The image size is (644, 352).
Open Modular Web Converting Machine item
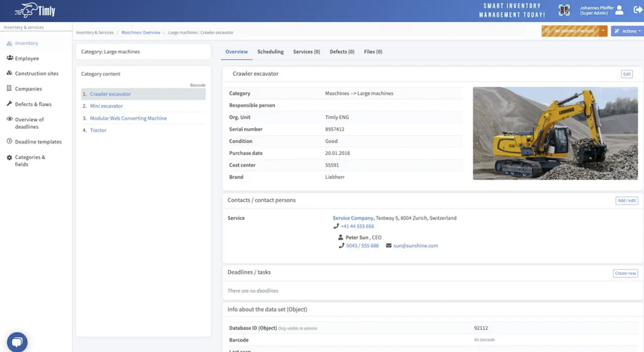click(x=128, y=118)
